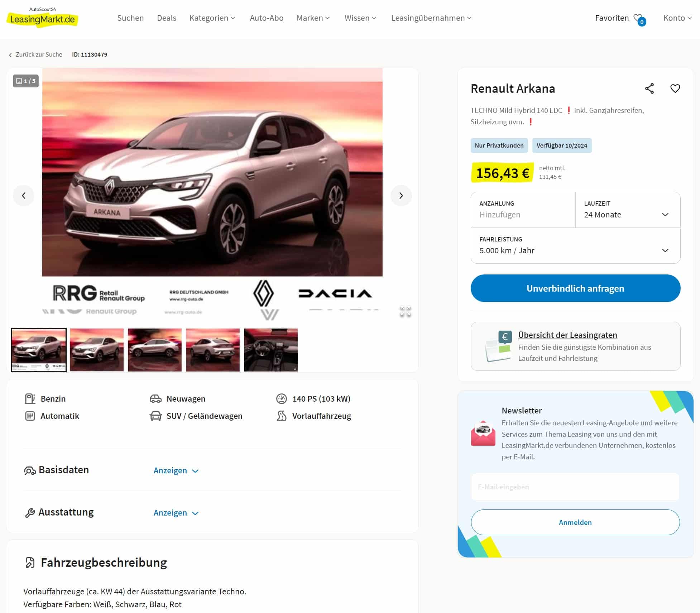Open the Deals page
The width and height of the screenshot is (700, 613).
167,18
